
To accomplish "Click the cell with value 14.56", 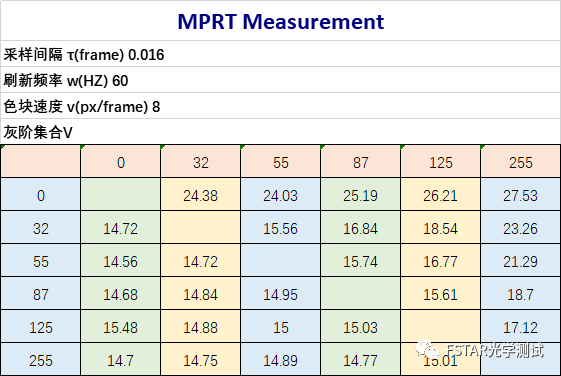I will point(121,261).
